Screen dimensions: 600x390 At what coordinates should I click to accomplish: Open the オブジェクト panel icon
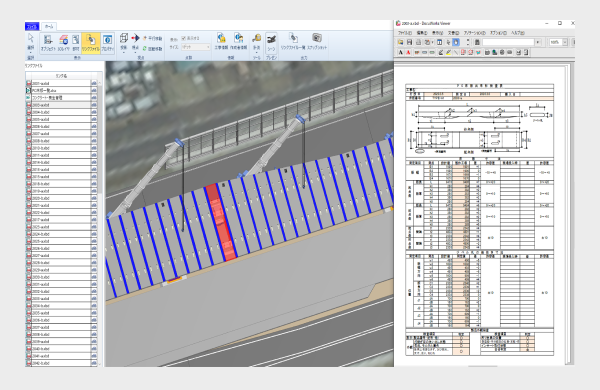pyautogui.click(x=48, y=43)
